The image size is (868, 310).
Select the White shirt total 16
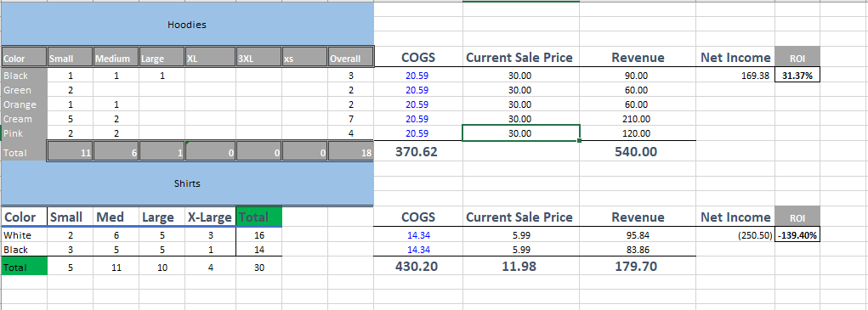(x=259, y=235)
